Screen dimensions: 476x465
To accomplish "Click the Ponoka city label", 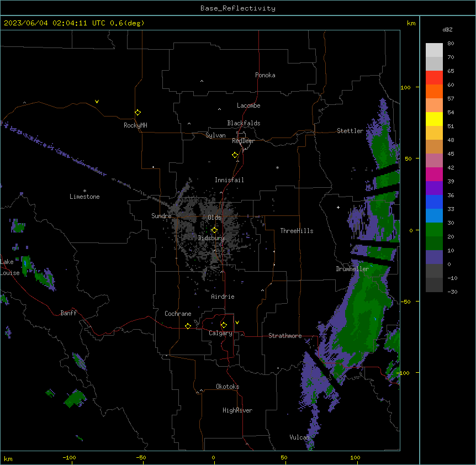I will point(265,75).
